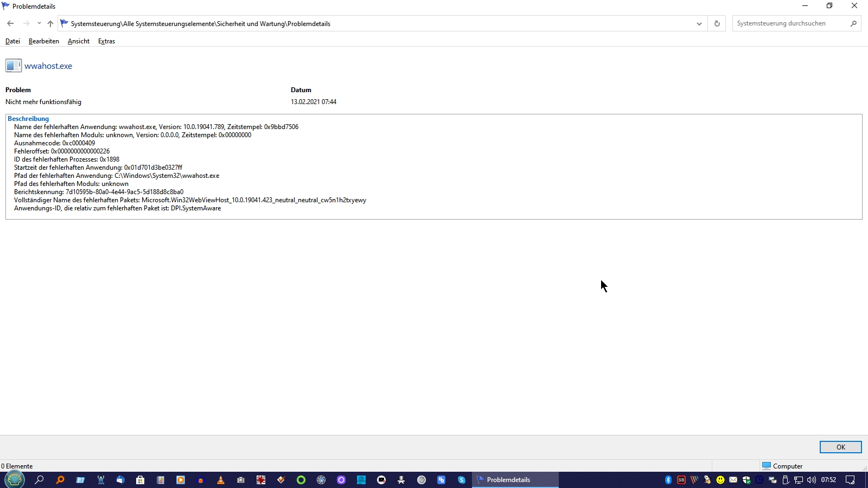Click the '0 Elemente' status bar text

17,466
